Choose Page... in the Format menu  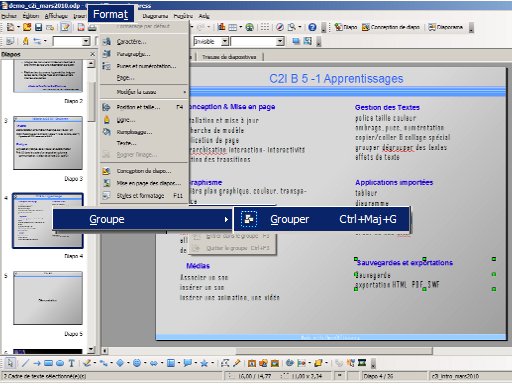144,77
